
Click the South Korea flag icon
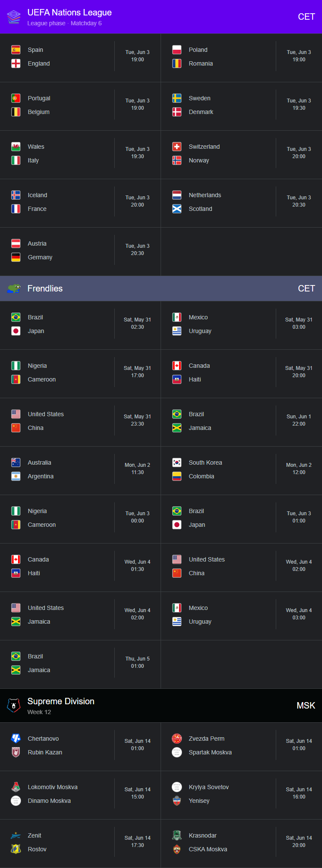(177, 463)
